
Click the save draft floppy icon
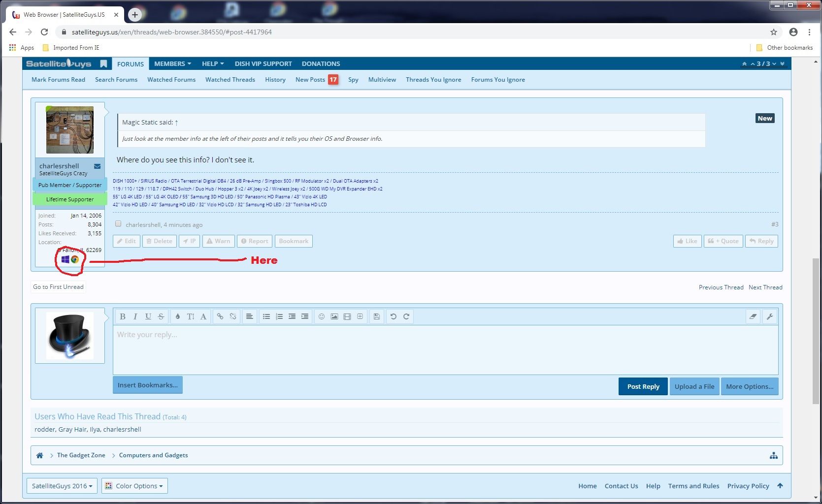pos(377,316)
